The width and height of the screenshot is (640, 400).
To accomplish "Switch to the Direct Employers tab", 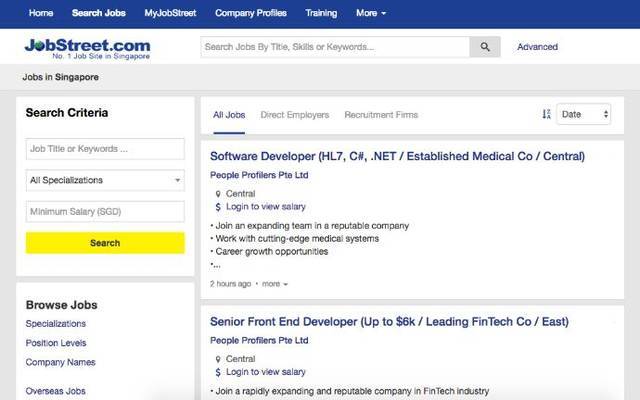I will [x=294, y=115].
